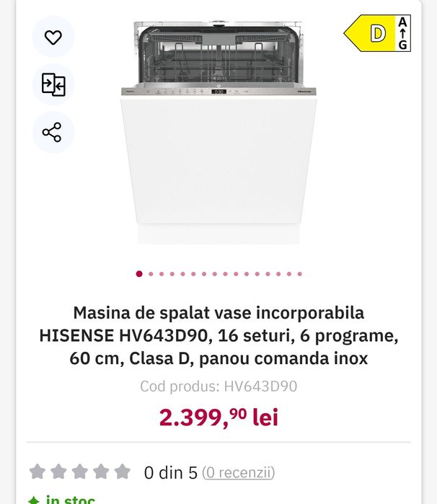Image resolution: width=437 pixels, height=504 pixels.
Task: Open the compare products icon
Action: pos(53,84)
